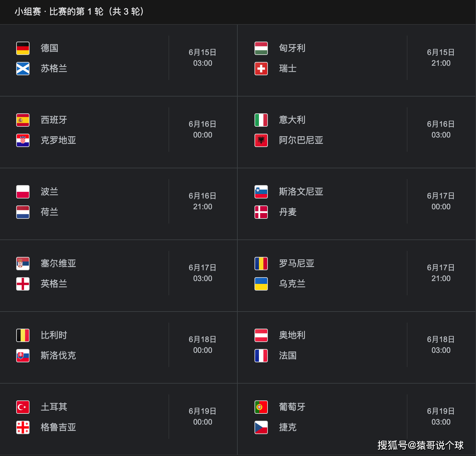Click the Germany flag icon
Screen dimensions: 476x456
23,48
